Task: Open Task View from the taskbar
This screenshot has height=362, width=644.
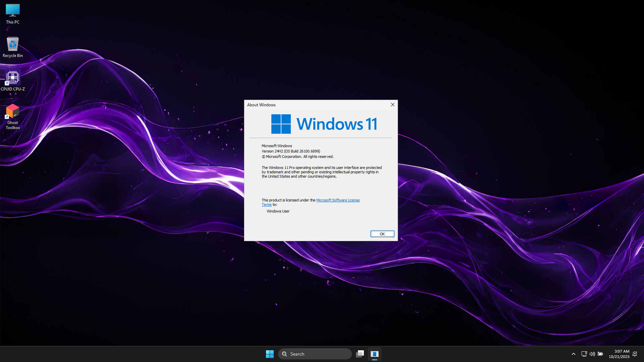Action: tap(360, 354)
